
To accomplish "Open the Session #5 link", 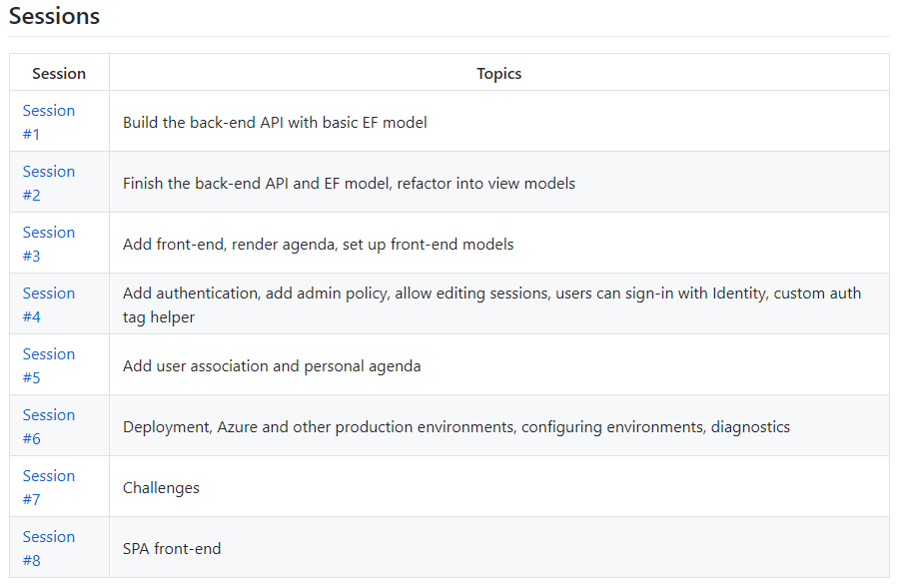I will point(49,365).
